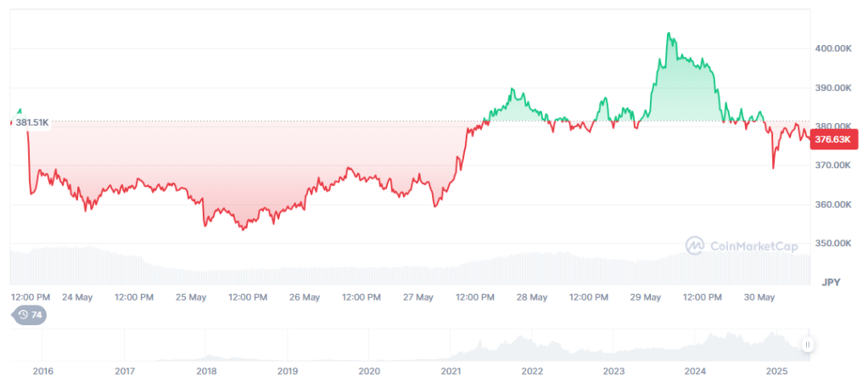The image size is (868, 388).
Task: Click the red 376.63K current price tag
Action: pos(835,138)
